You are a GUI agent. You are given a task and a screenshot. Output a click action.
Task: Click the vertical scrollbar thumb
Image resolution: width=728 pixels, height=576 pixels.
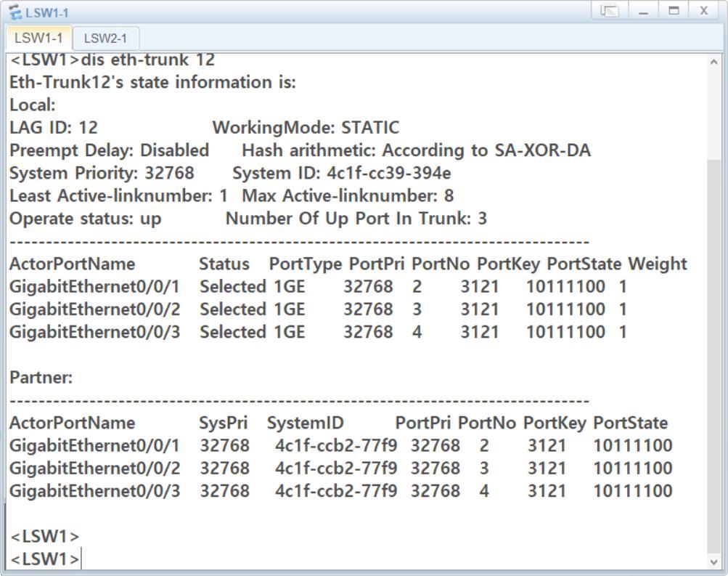pyautogui.click(x=714, y=349)
